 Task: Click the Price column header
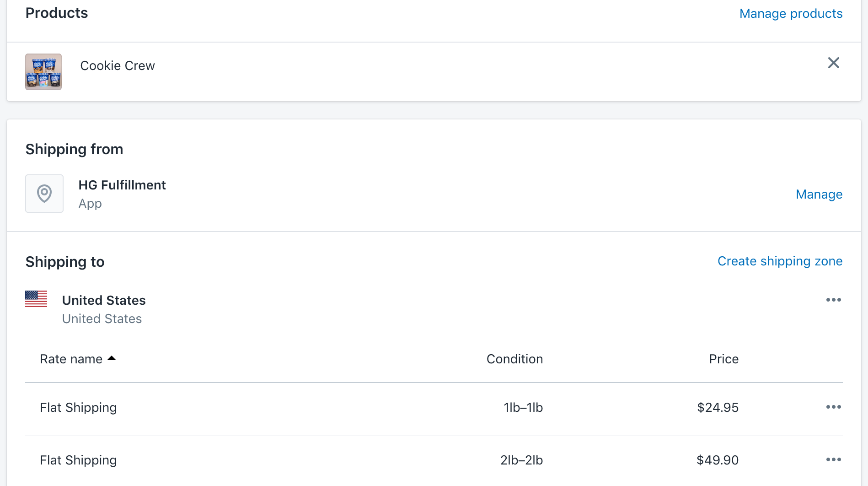coord(723,359)
